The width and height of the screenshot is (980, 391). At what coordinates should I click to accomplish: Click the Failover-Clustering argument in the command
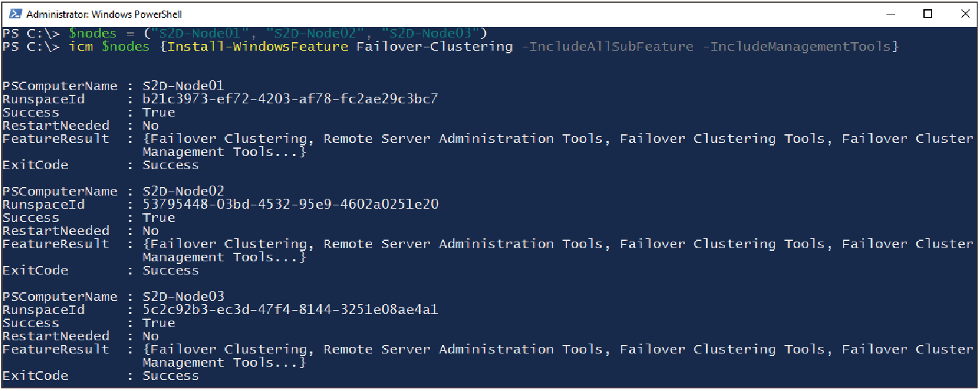coord(435,47)
